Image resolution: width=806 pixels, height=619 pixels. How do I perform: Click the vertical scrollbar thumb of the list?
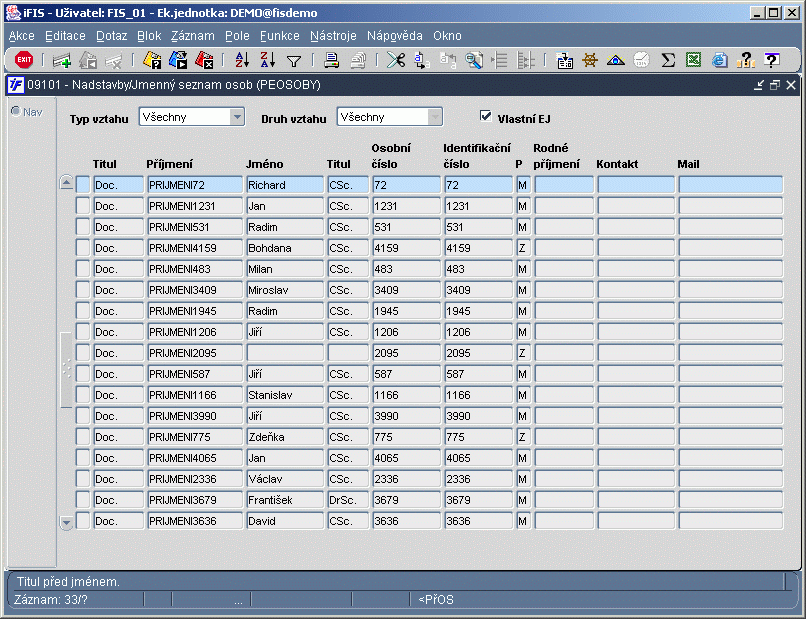click(66, 370)
